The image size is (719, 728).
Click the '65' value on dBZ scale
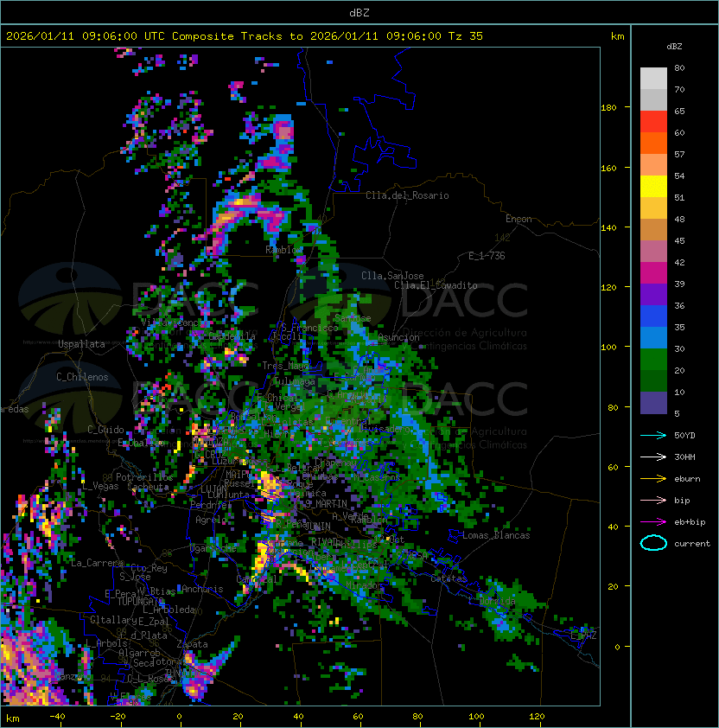click(679, 111)
